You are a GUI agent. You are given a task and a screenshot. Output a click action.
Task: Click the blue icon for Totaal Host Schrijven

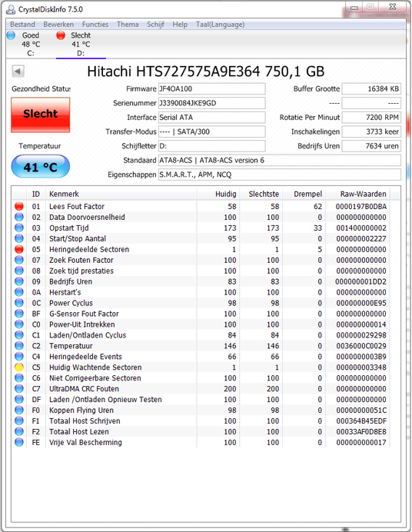19,421
